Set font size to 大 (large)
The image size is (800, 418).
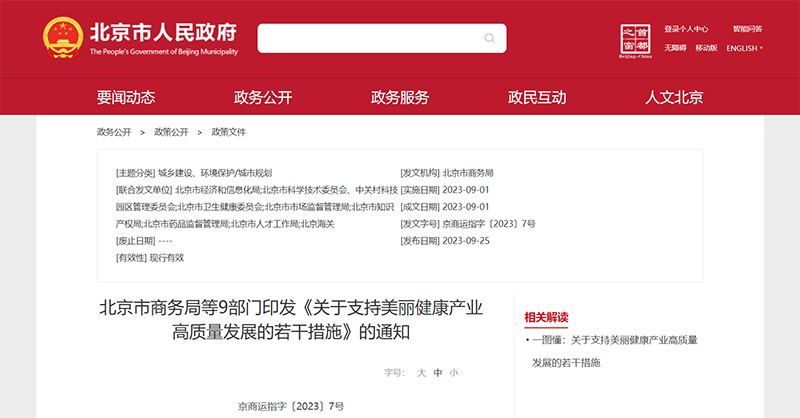421,372
